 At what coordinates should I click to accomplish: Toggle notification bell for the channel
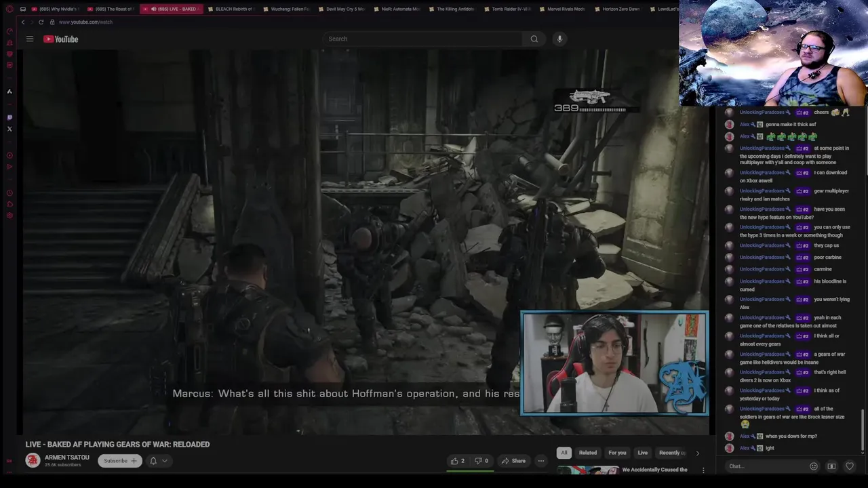153,461
